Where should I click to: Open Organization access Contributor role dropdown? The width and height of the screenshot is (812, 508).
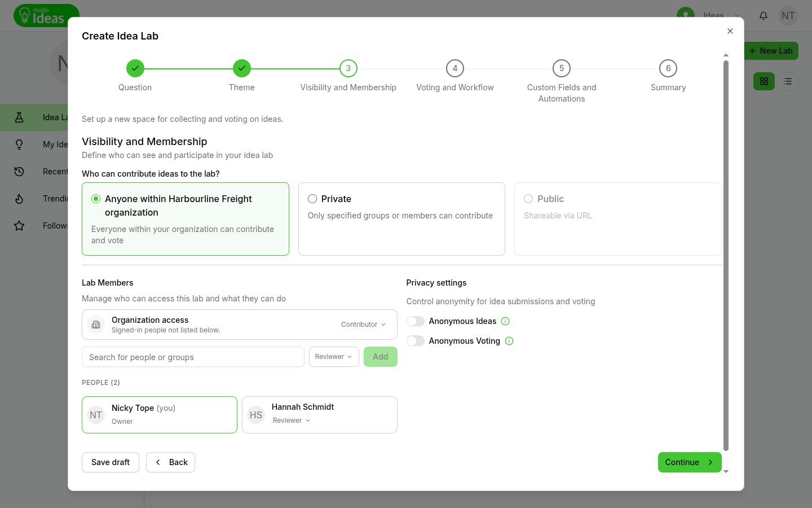364,325
